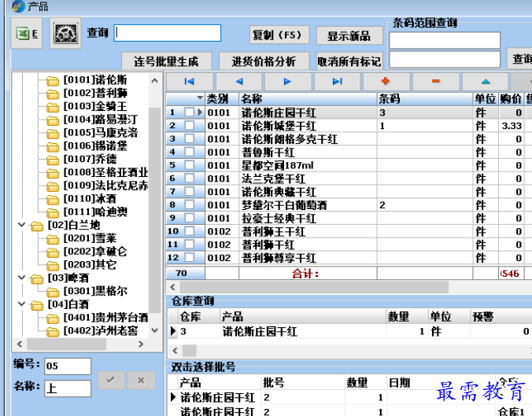Open the gear settings icon button
This screenshot has height=416, width=532.
pyautogui.click(x=66, y=33)
